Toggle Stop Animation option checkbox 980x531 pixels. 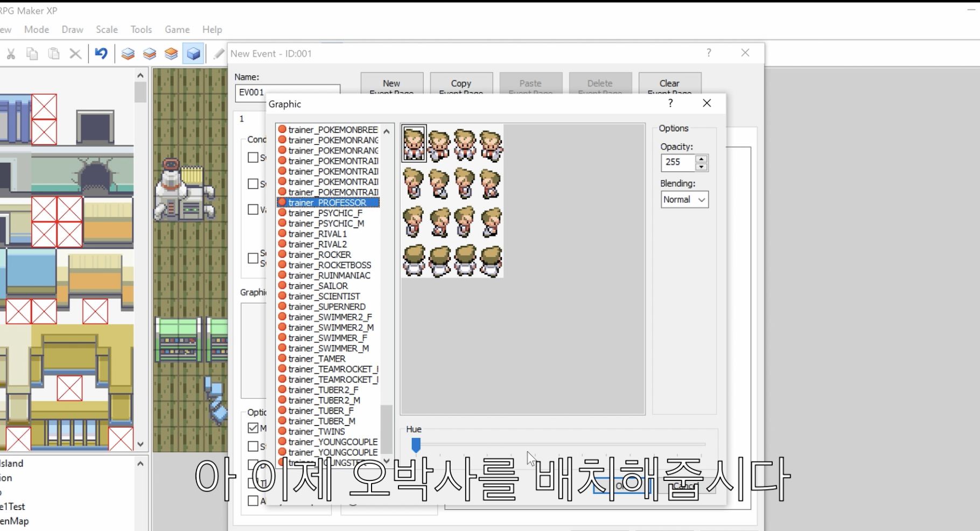click(x=253, y=446)
